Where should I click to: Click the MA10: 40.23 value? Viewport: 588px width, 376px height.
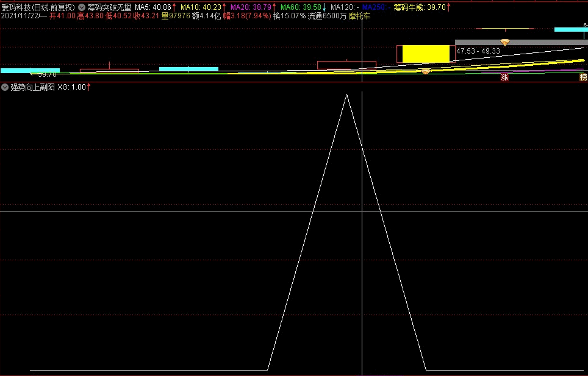[201, 7]
